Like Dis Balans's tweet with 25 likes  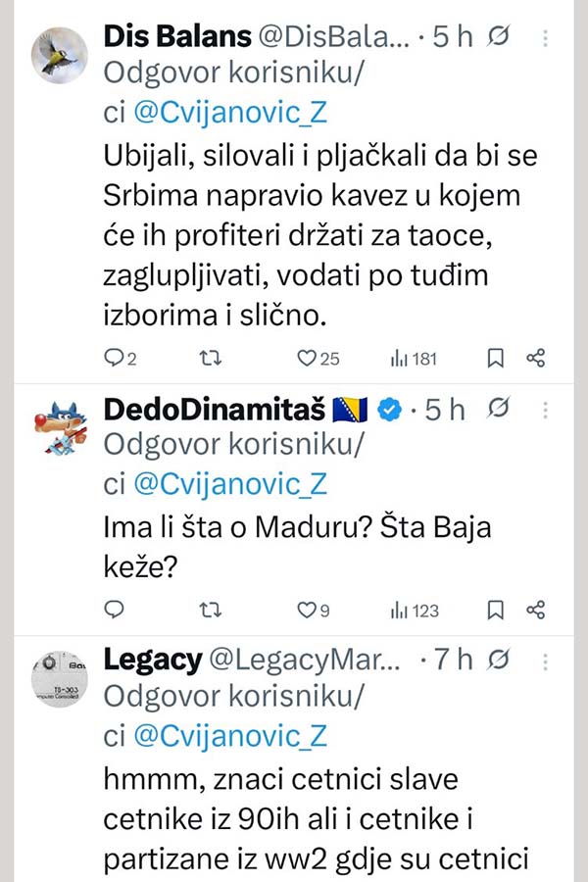pos(308,359)
